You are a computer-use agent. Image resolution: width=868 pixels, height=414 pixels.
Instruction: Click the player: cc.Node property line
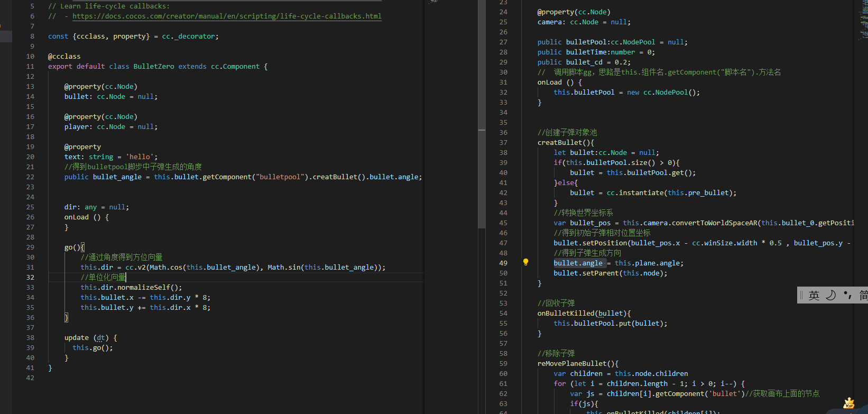(x=111, y=127)
